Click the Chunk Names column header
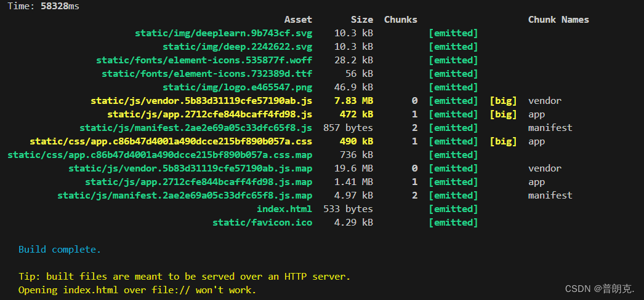 tap(558, 20)
